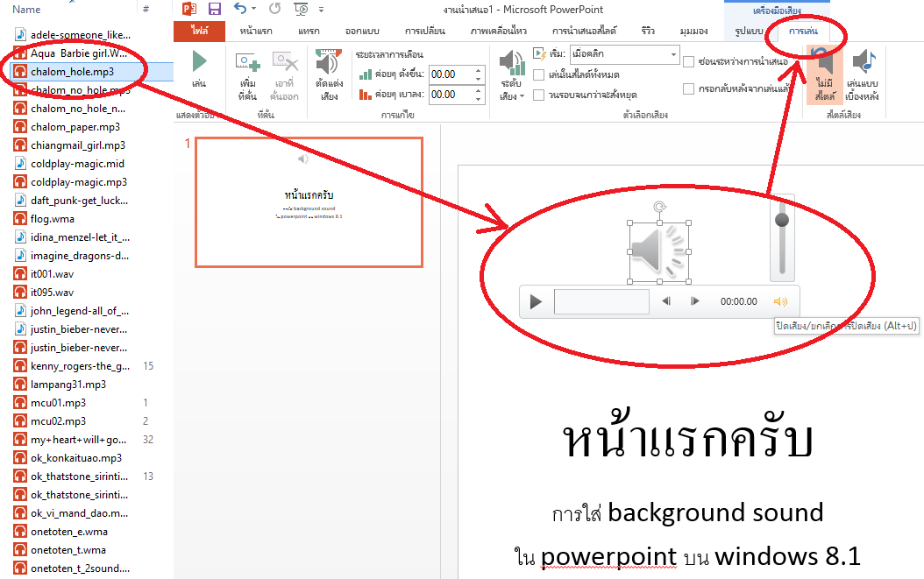Mute audio using the orange speaker icon
The width and height of the screenshot is (924, 579).
pos(780,301)
